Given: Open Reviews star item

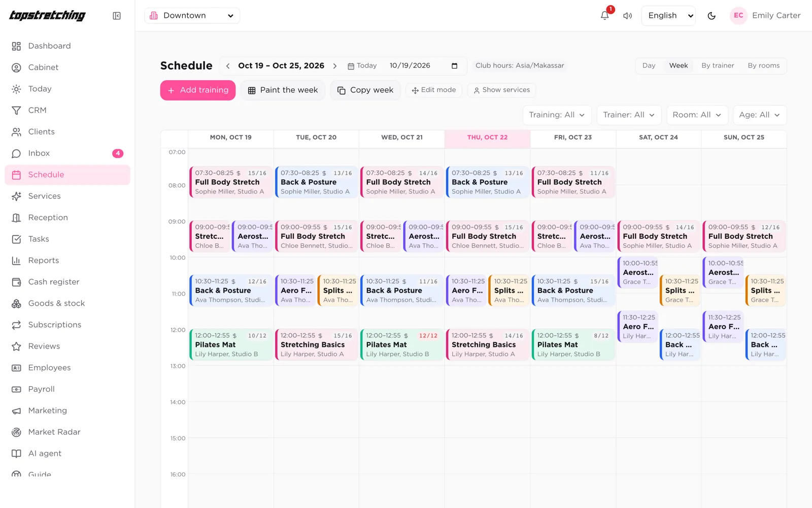Looking at the screenshot, I should click(67, 346).
